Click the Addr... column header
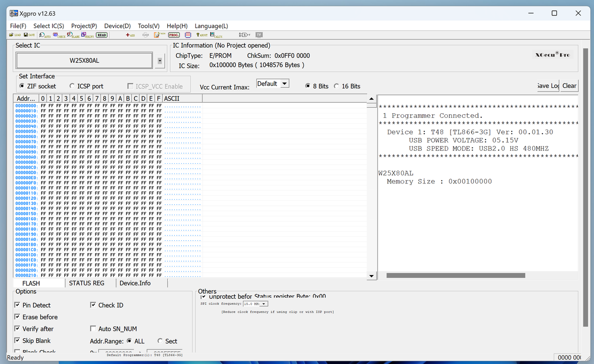The image size is (594, 364). coord(27,99)
